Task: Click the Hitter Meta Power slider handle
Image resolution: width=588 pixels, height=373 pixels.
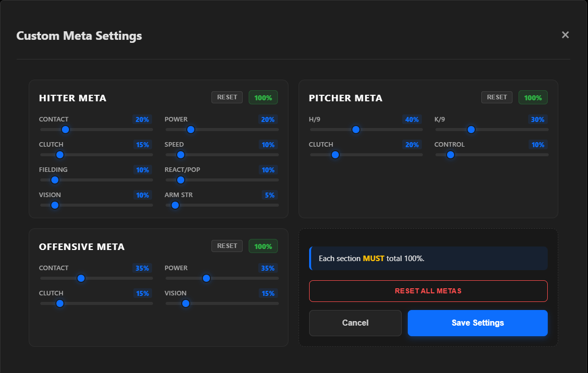Action: pos(191,130)
